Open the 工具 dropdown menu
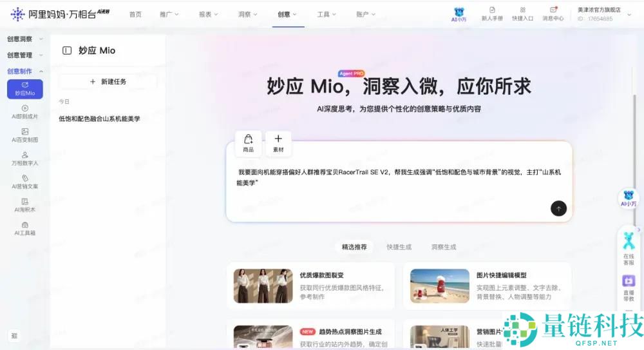The width and height of the screenshot is (644, 350). 327,14
